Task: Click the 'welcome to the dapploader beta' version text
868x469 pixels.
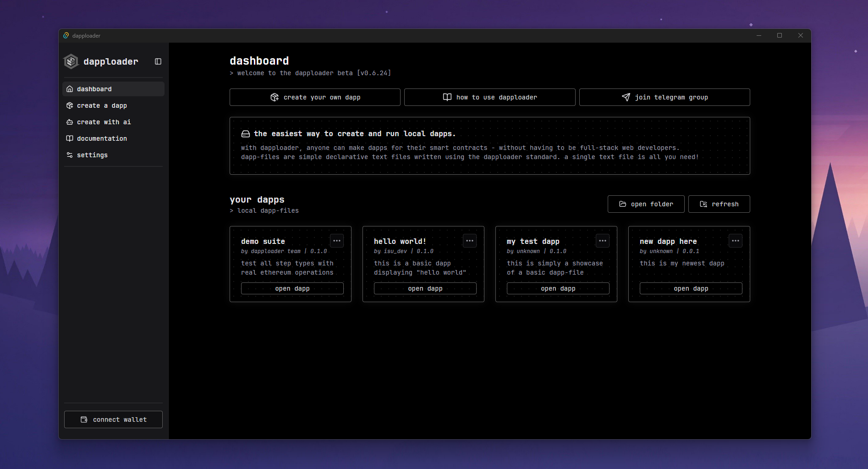Action: click(x=310, y=73)
